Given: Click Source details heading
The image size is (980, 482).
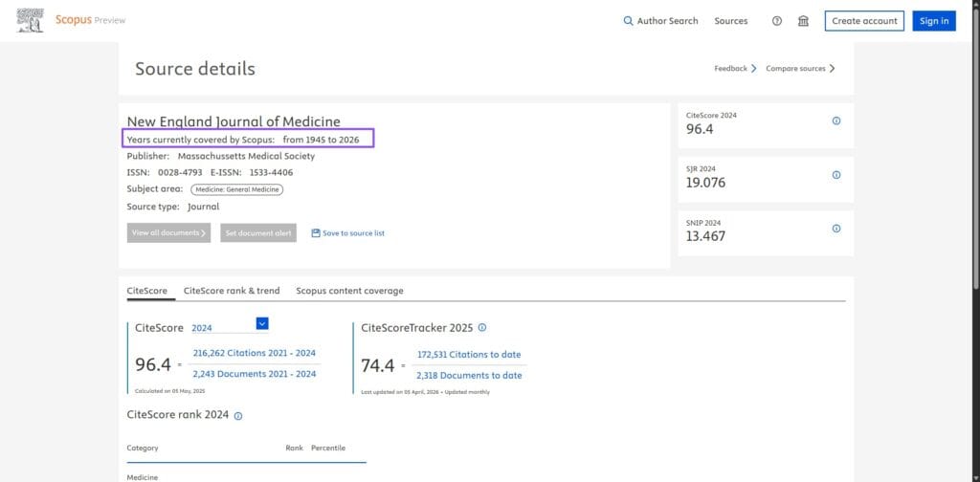Looking at the screenshot, I should pyautogui.click(x=195, y=69).
